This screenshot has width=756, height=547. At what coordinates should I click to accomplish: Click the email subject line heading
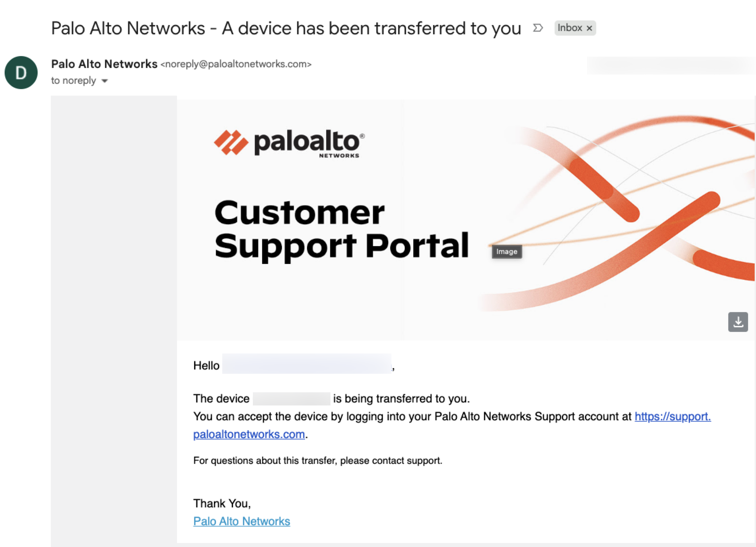pyautogui.click(x=286, y=28)
